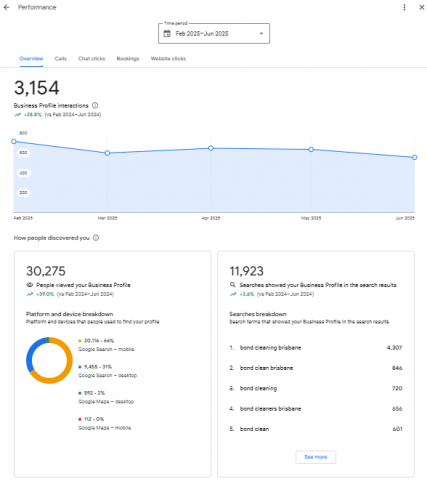The image size is (427, 500).
Task: Click the 'Google Maps – desktop' label
Action: (x=106, y=402)
